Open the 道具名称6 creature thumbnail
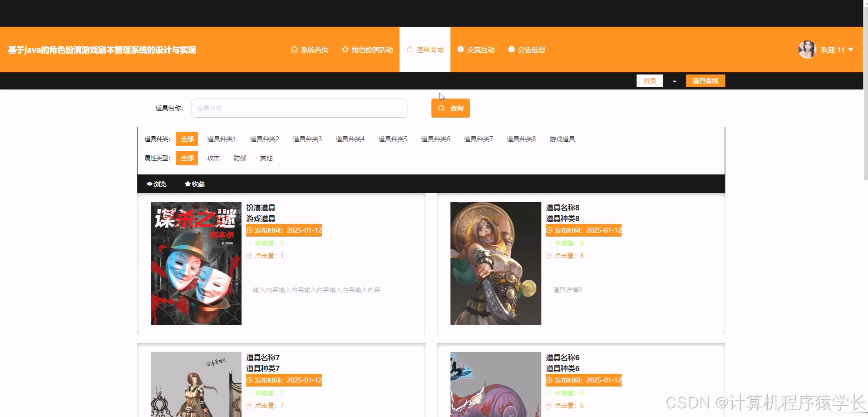Screen dimensions: 868x417 pyautogui.click(x=496, y=384)
